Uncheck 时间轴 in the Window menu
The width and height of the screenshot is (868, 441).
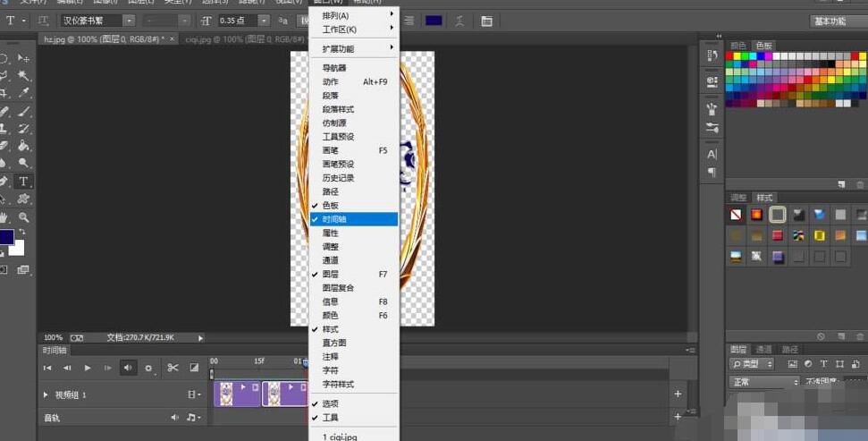point(354,219)
